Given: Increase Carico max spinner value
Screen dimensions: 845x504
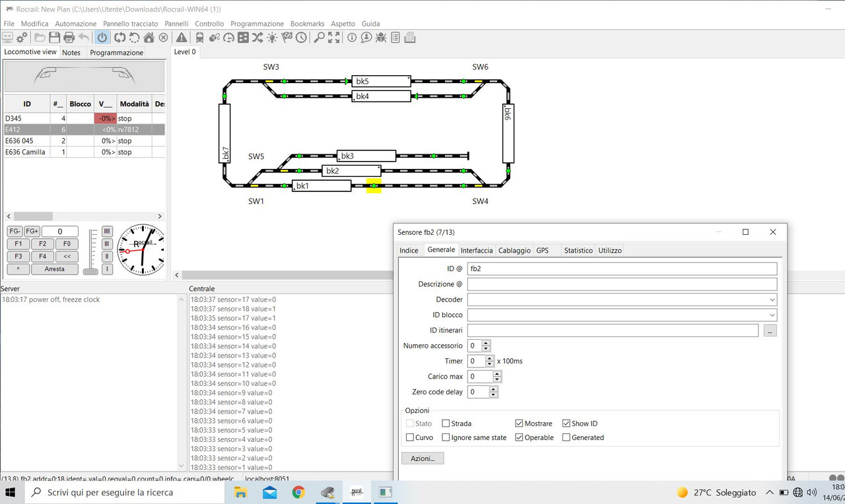Looking at the screenshot, I should (497, 374).
